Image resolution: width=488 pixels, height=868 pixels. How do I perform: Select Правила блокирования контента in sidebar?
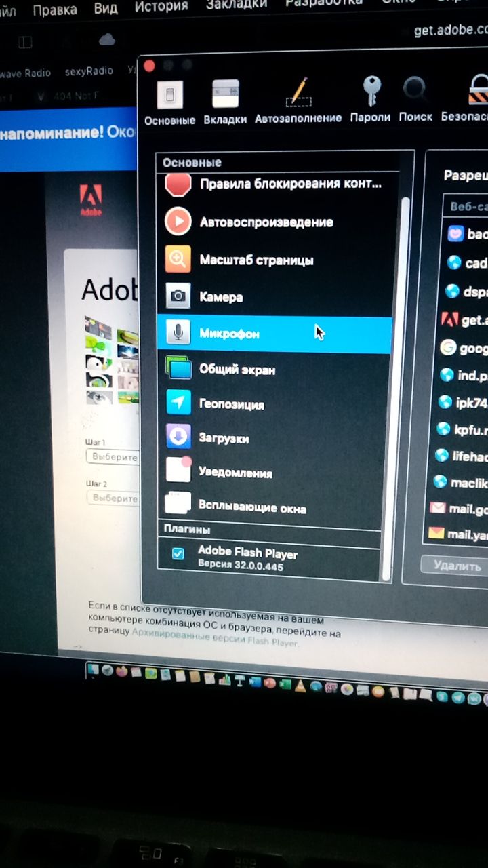(x=274, y=184)
